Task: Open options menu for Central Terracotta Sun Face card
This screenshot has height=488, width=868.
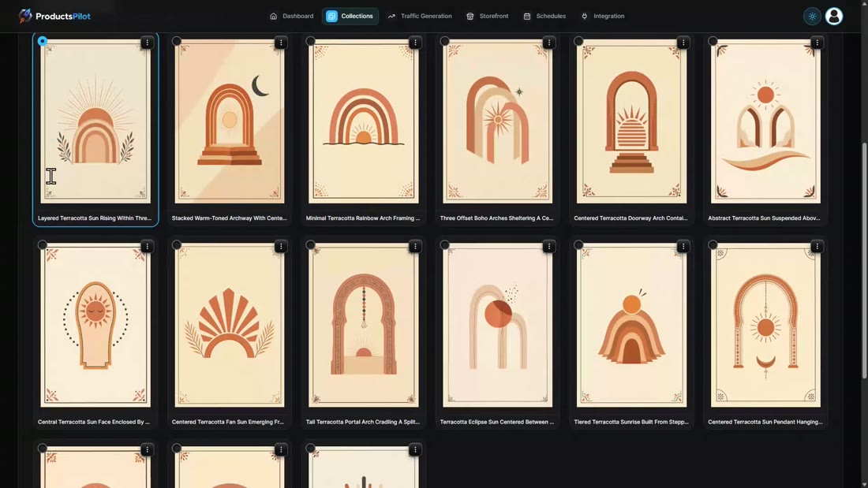Action: [x=147, y=246]
